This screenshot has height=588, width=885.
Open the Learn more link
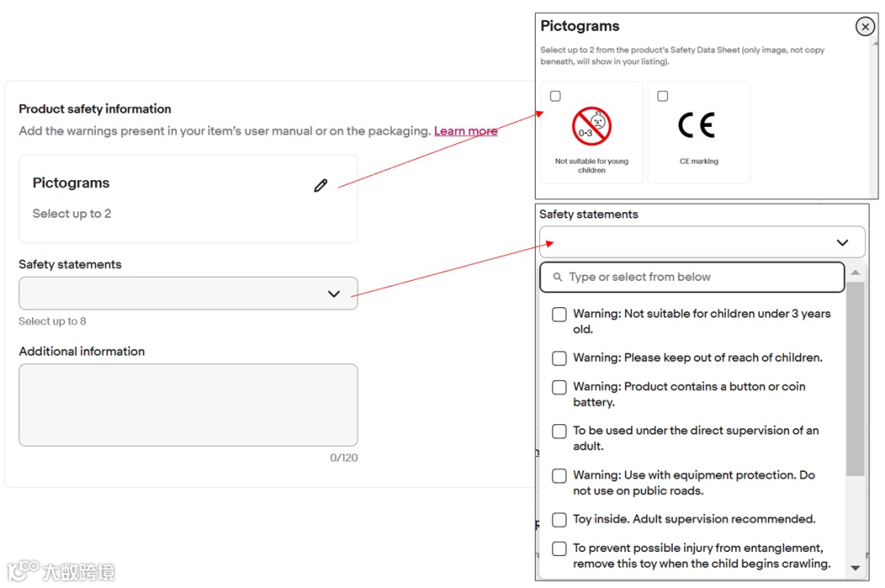(x=465, y=131)
